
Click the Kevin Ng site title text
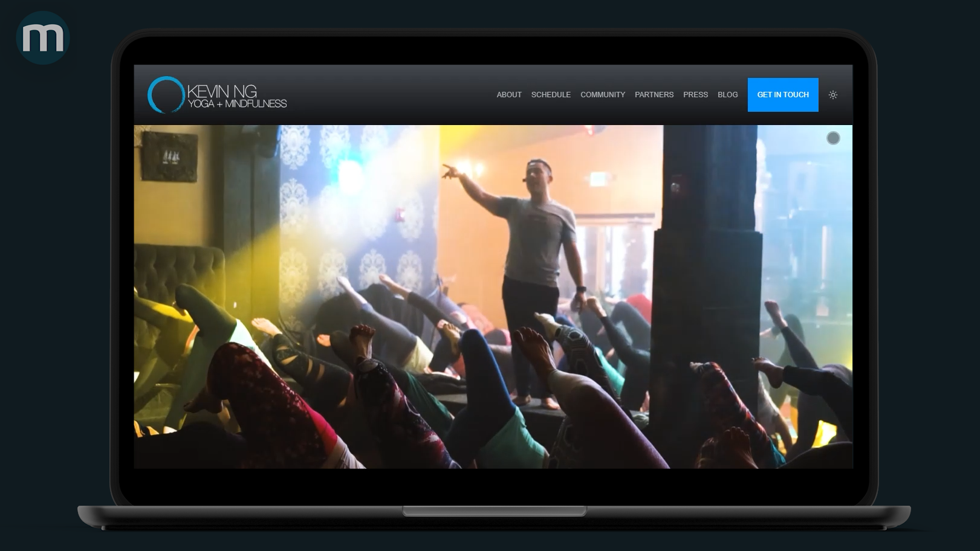pos(222,91)
